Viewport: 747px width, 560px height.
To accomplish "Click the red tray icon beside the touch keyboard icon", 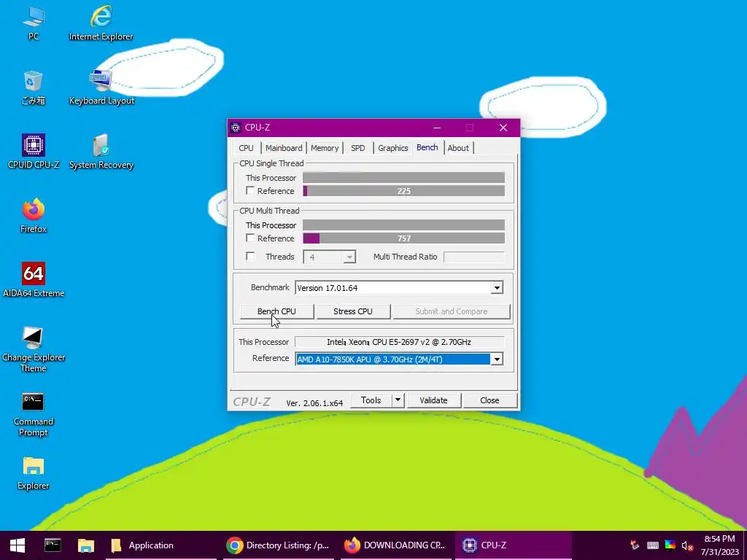I will 635,545.
